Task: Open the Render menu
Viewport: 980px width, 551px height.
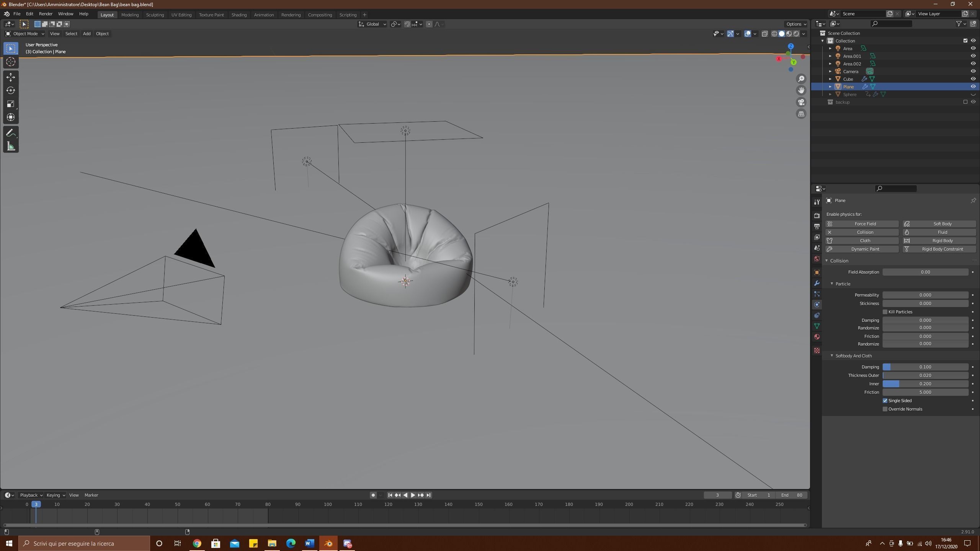Action: click(46, 14)
